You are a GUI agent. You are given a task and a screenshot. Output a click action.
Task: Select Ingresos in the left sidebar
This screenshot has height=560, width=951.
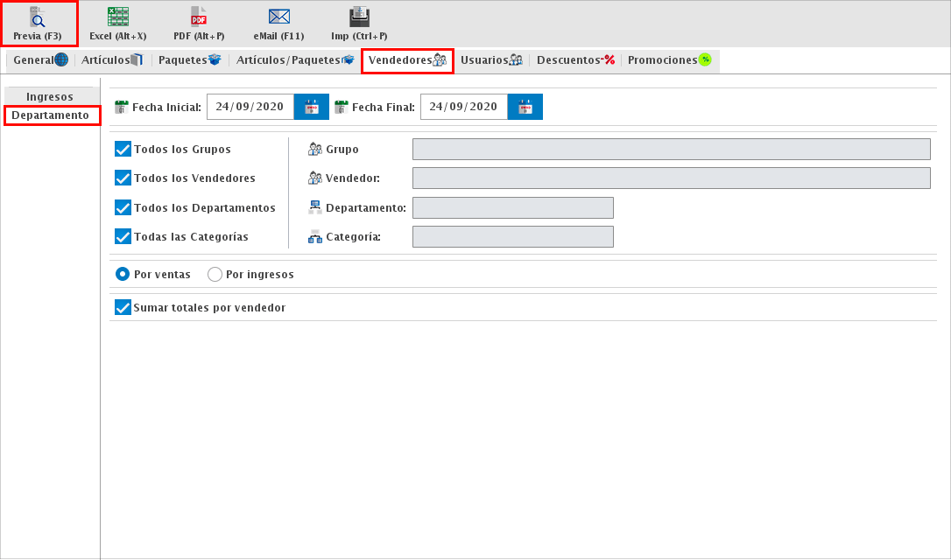(50, 96)
